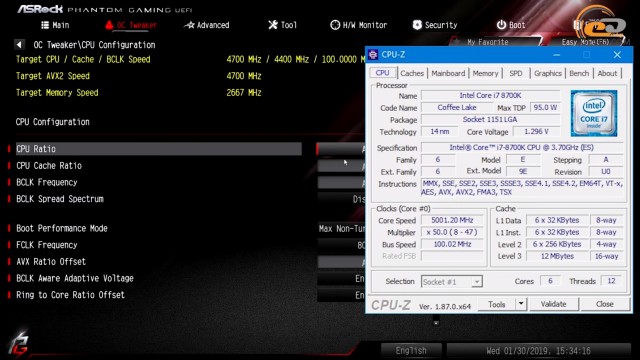Open the SPD tab in CPU-Z
The image size is (640, 360).
516,73
